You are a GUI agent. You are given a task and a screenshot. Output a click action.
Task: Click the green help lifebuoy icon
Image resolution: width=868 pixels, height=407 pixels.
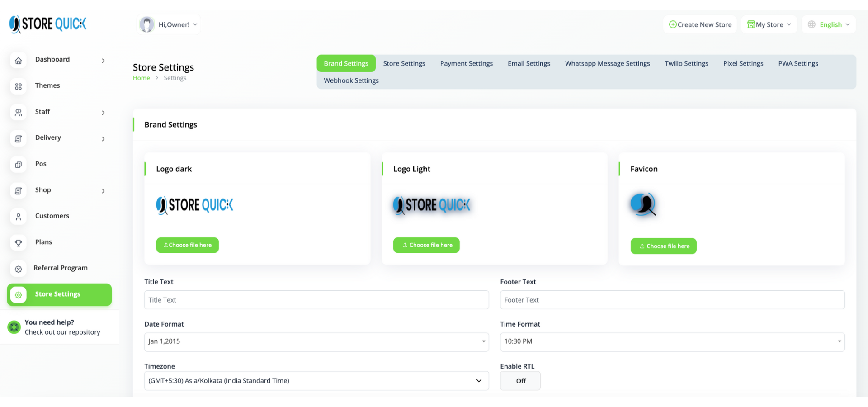[x=14, y=327]
